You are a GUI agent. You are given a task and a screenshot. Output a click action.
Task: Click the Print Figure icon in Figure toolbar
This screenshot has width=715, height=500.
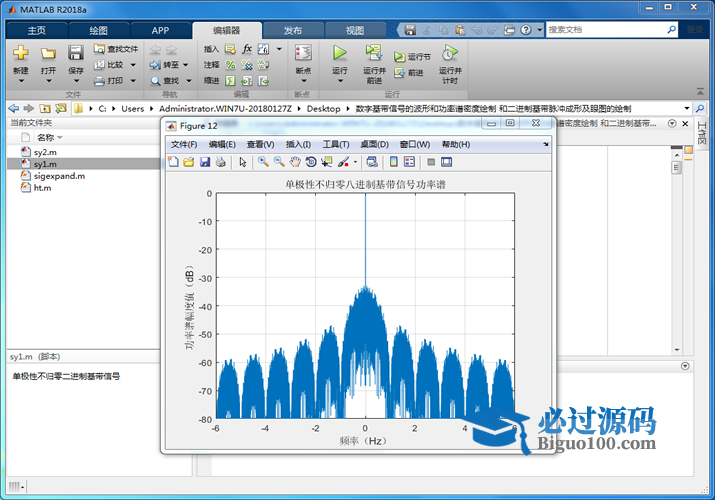pyautogui.click(x=220, y=162)
